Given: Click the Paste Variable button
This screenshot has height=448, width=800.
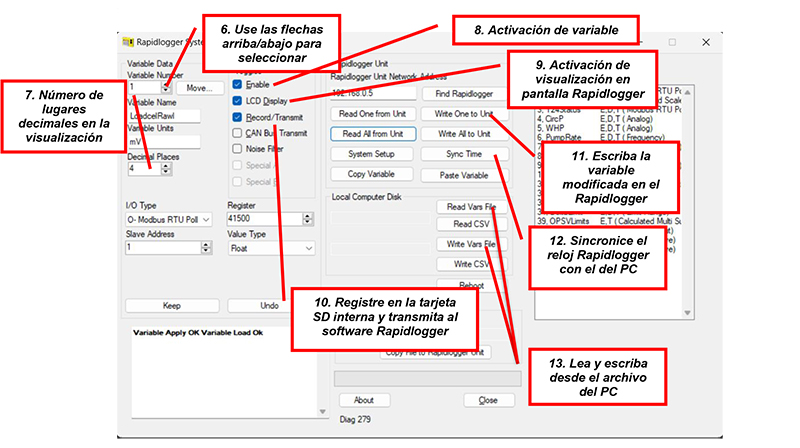Looking at the screenshot, I should 464,175.
